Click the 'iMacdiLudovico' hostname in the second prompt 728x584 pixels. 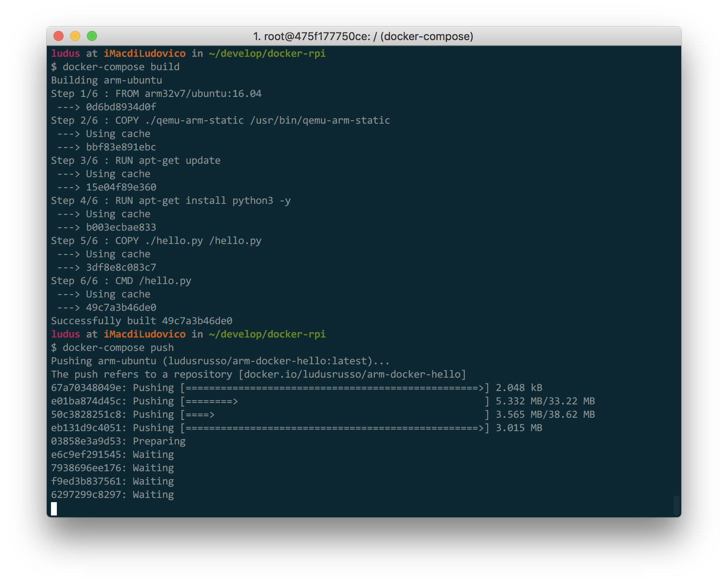point(145,334)
